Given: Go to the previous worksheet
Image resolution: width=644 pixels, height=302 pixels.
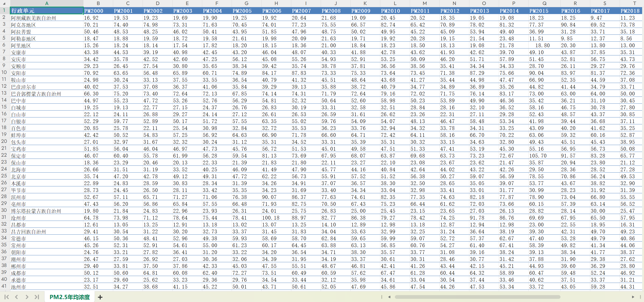Looking at the screenshot, I should coord(17,297).
